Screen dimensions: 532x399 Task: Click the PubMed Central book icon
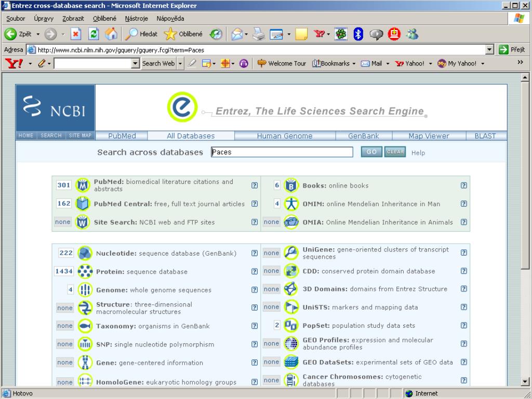[x=83, y=204]
